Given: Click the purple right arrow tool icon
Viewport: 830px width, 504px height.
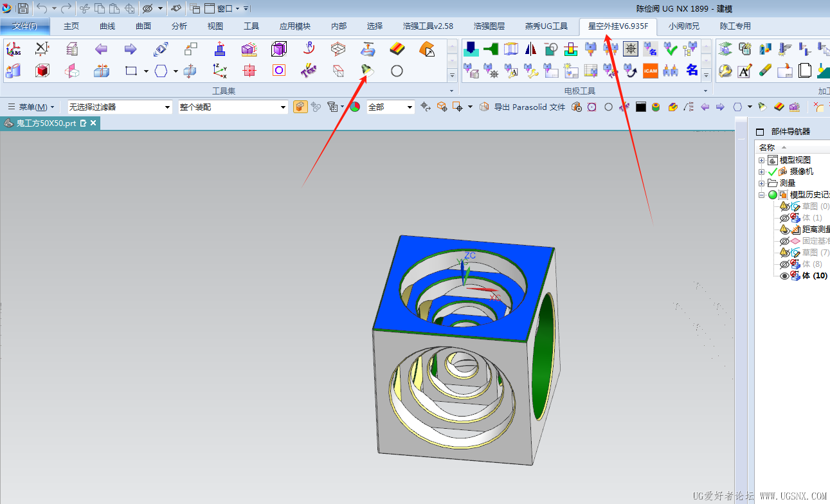Looking at the screenshot, I should (x=131, y=49).
